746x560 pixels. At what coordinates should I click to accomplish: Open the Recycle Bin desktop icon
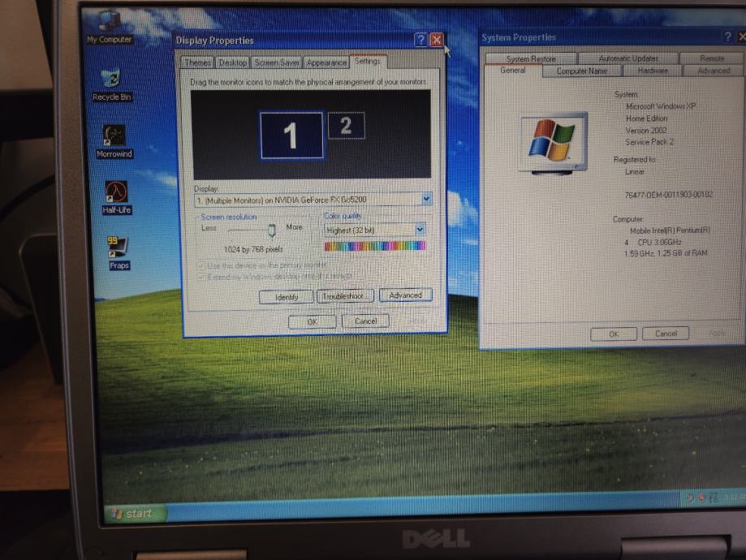coord(111,86)
